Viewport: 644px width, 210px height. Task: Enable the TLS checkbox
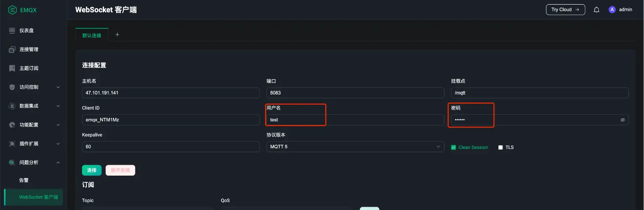(x=500, y=148)
